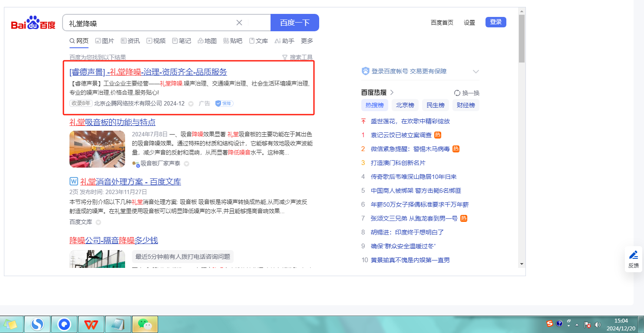Clear search text with X icon

point(239,23)
